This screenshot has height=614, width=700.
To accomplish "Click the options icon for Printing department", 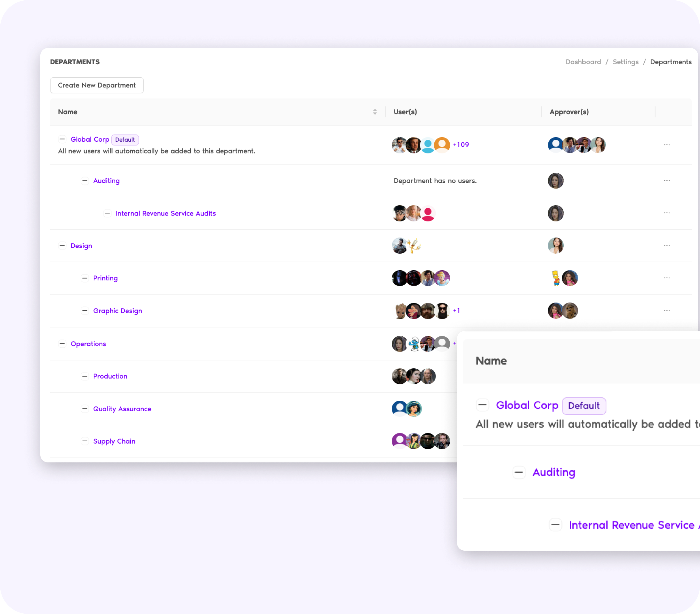I will pos(667,278).
